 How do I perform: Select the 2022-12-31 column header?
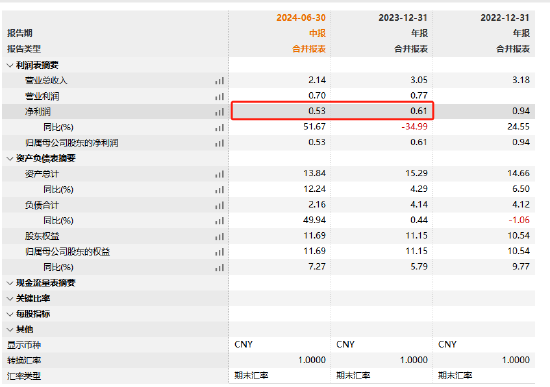pyautogui.click(x=504, y=18)
